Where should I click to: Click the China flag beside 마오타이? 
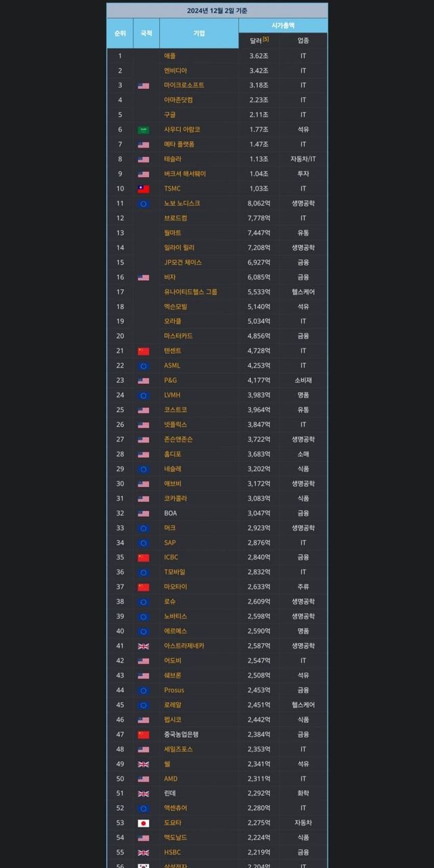(143, 587)
